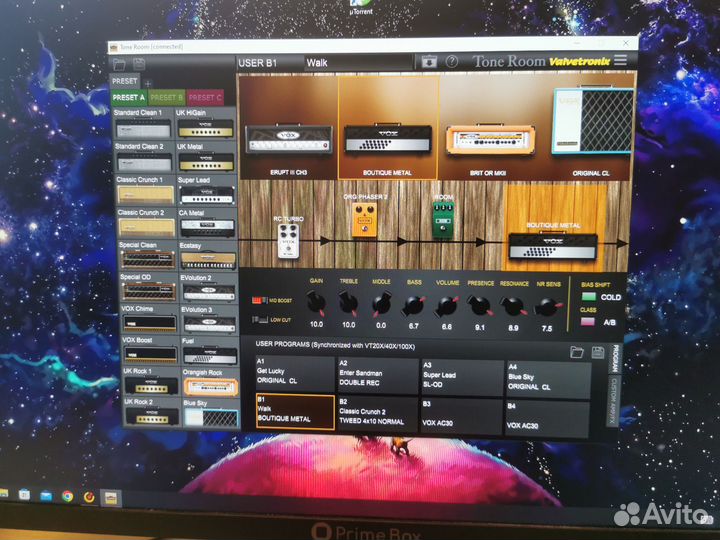Select Blue Sky preset
The height and width of the screenshot is (540, 720).
(211, 412)
